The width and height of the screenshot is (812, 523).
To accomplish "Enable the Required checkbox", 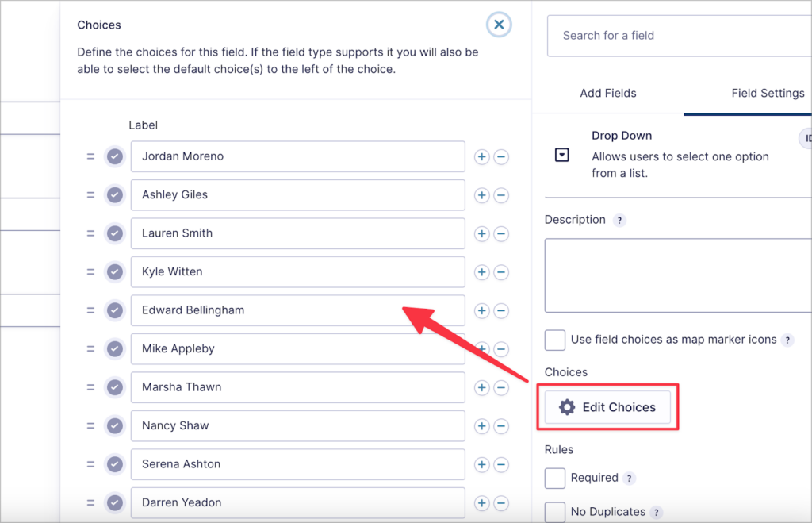I will [x=554, y=478].
